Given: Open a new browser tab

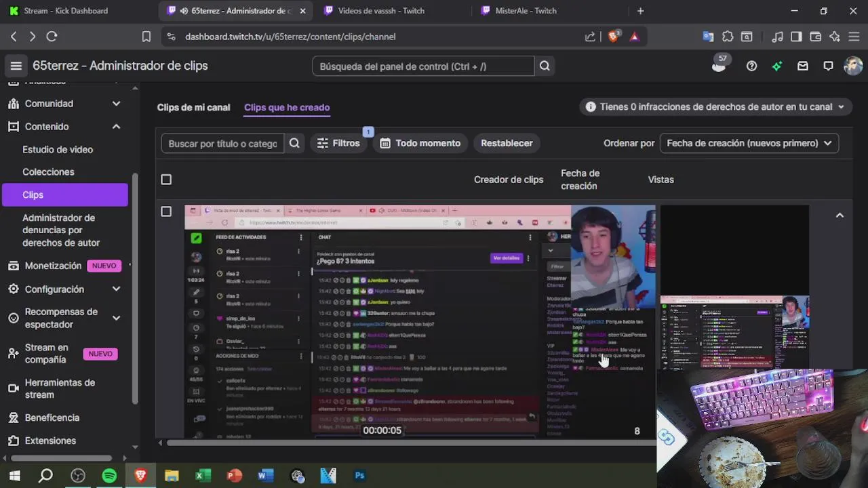Looking at the screenshot, I should [640, 11].
